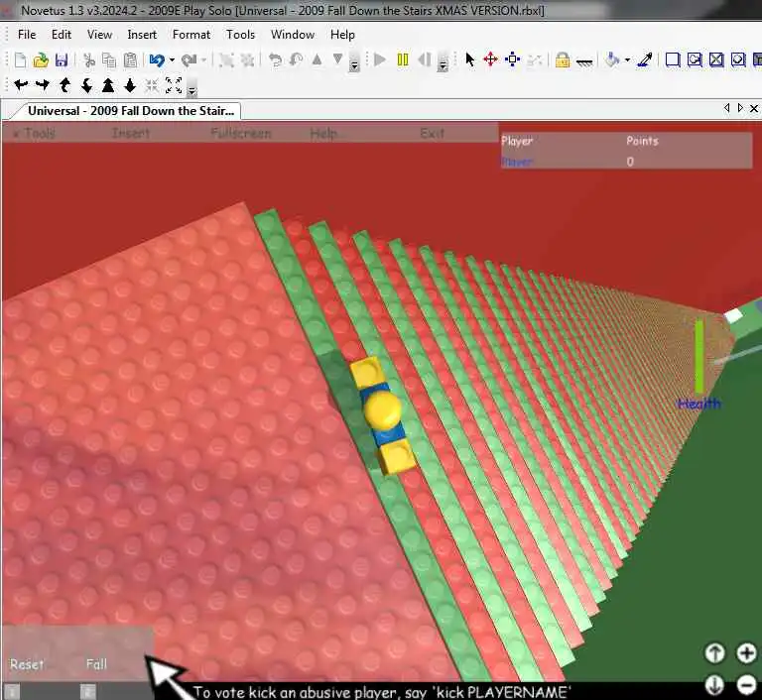This screenshot has width=762, height=700.
Task: Open the Edit menu
Action: [62, 35]
